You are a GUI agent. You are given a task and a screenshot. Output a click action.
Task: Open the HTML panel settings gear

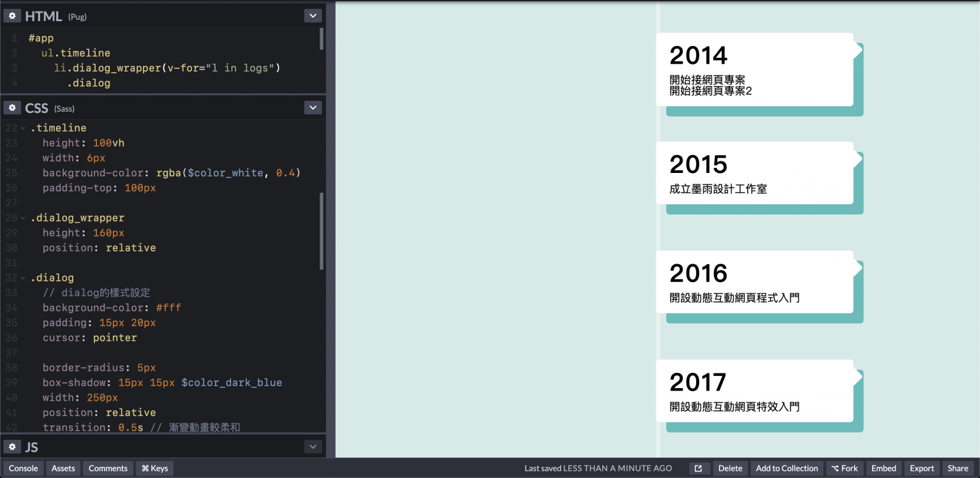point(12,15)
